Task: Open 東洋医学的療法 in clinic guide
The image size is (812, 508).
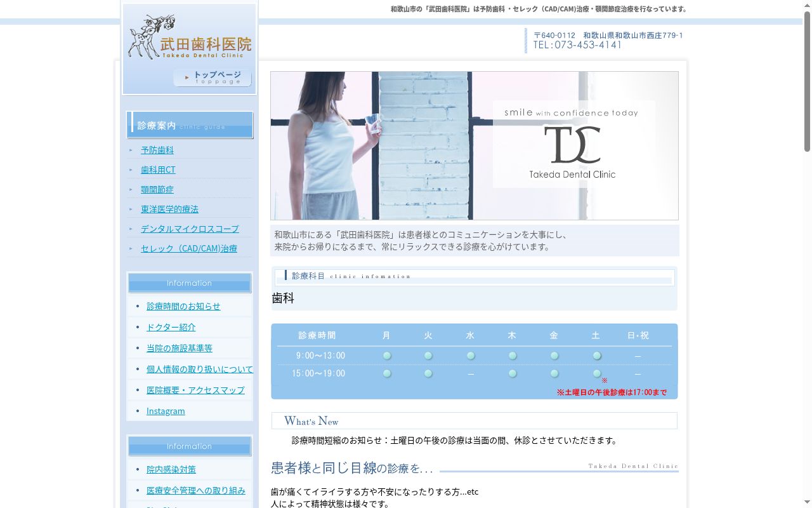Action: point(169,209)
